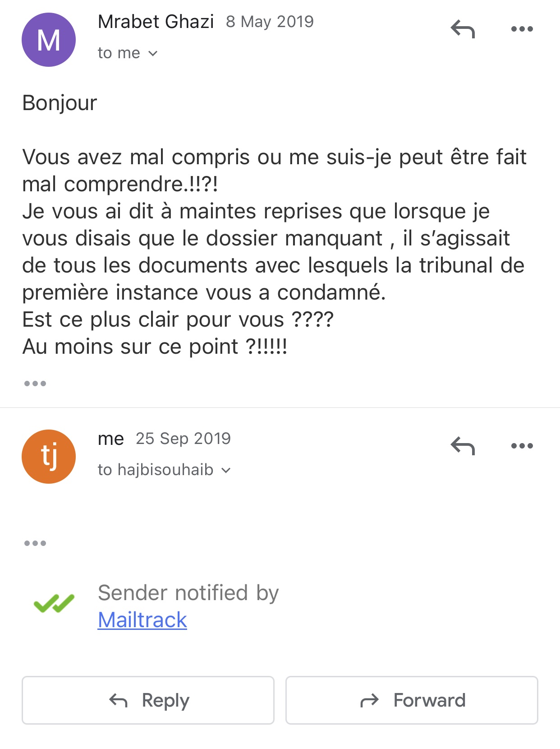The image size is (560, 749).
Task: Show trimmed content in the 25 Sep message
Action: tap(35, 543)
